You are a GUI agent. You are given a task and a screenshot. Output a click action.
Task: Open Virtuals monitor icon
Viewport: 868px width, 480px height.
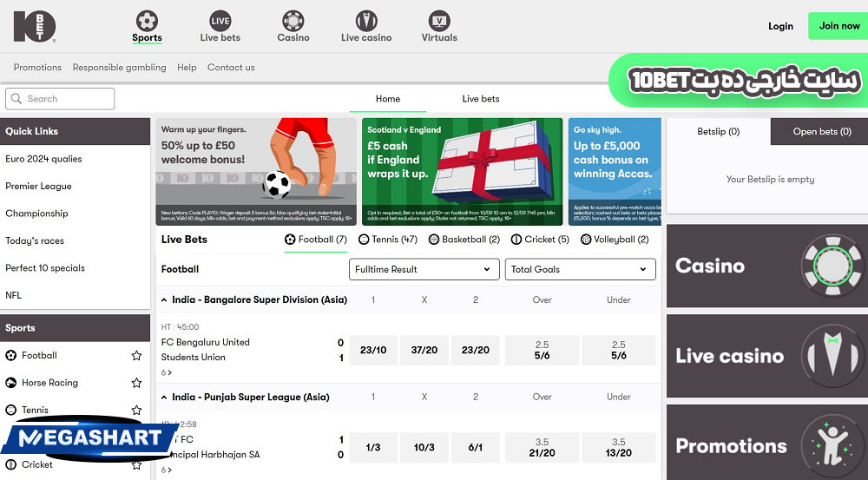pyautogui.click(x=439, y=21)
